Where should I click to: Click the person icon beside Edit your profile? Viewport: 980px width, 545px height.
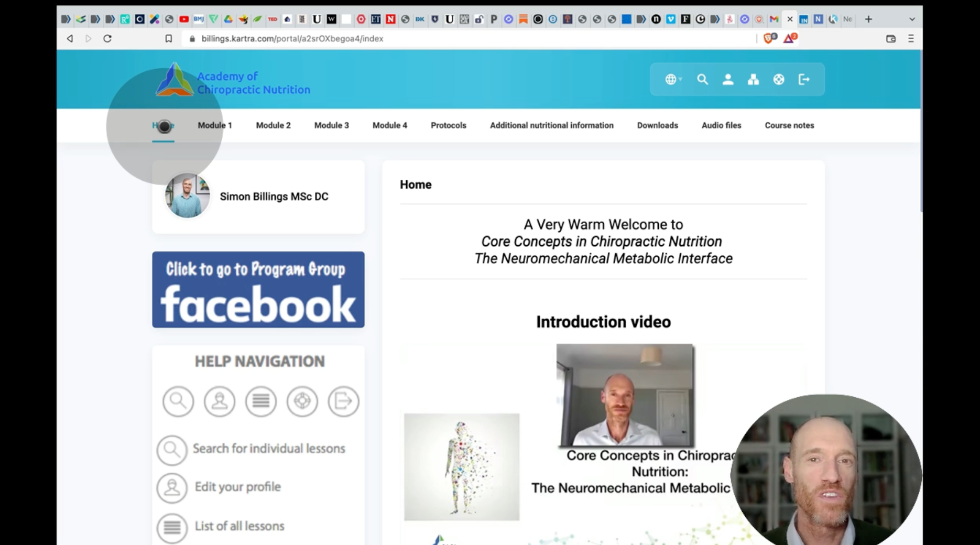click(172, 488)
